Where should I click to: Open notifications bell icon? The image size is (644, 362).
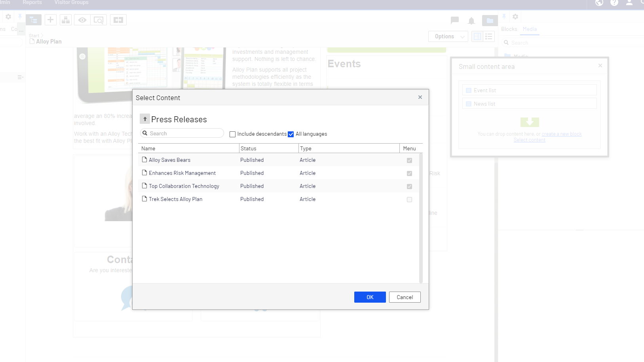471,21
